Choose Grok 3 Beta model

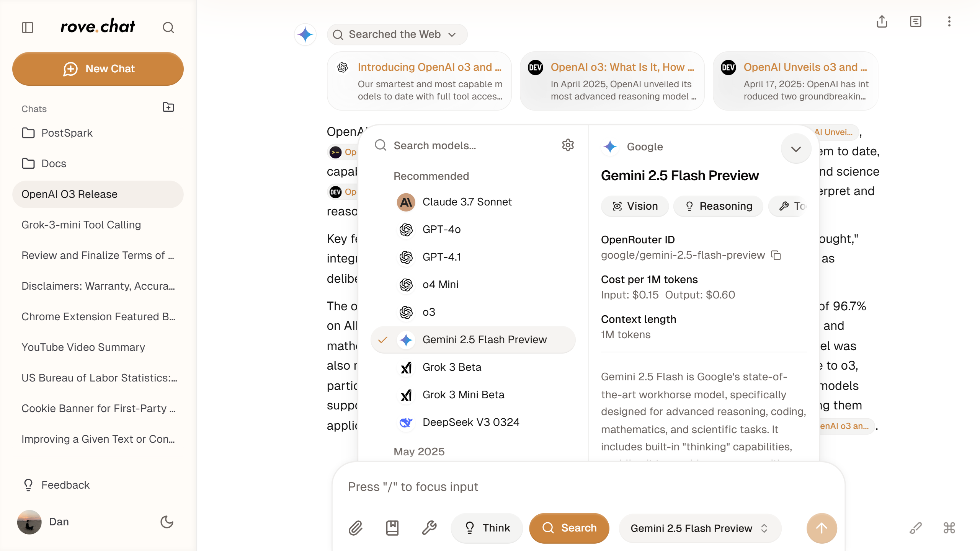(452, 367)
